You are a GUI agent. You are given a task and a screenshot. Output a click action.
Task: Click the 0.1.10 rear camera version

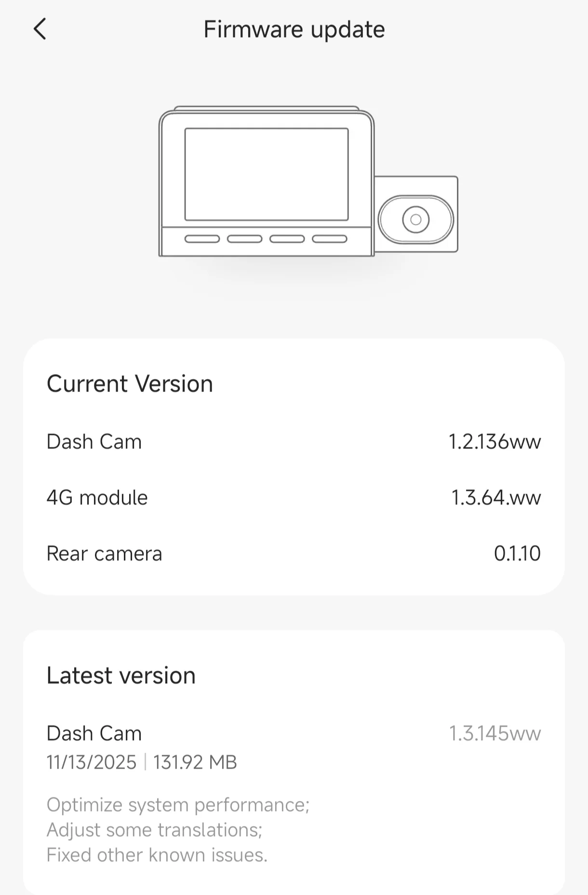pyautogui.click(x=517, y=554)
